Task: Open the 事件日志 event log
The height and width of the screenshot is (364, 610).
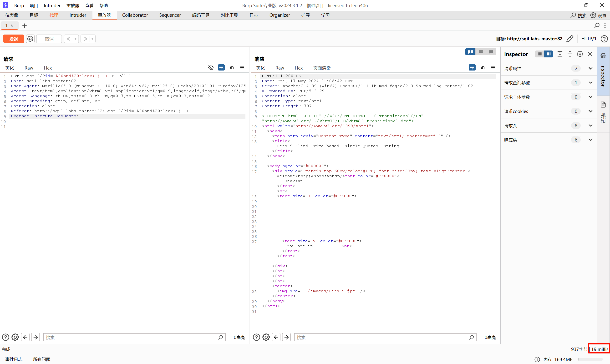Action: (x=14, y=359)
